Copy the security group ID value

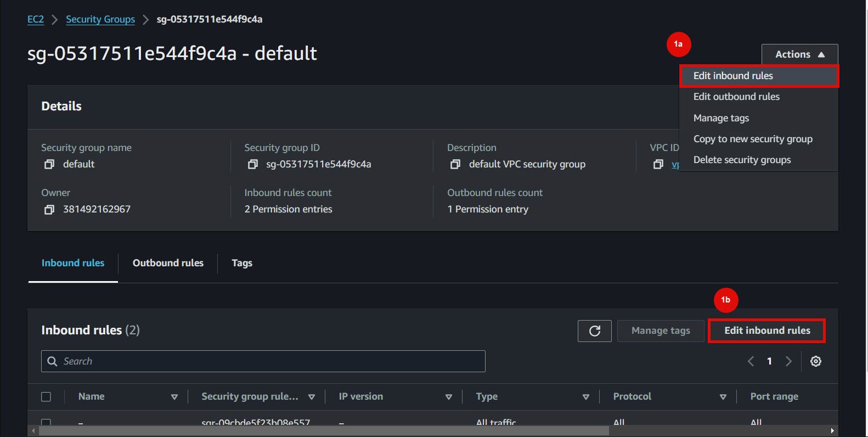252,164
